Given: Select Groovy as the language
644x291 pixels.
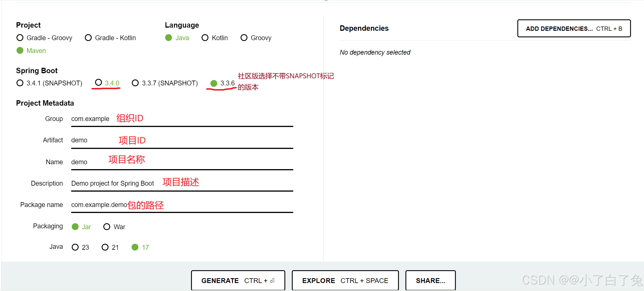Looking at the screenshot, I should pos(256,38).
